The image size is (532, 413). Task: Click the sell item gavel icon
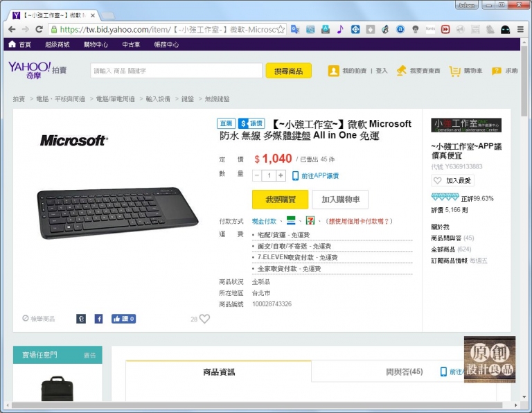(x=401, y=71)
